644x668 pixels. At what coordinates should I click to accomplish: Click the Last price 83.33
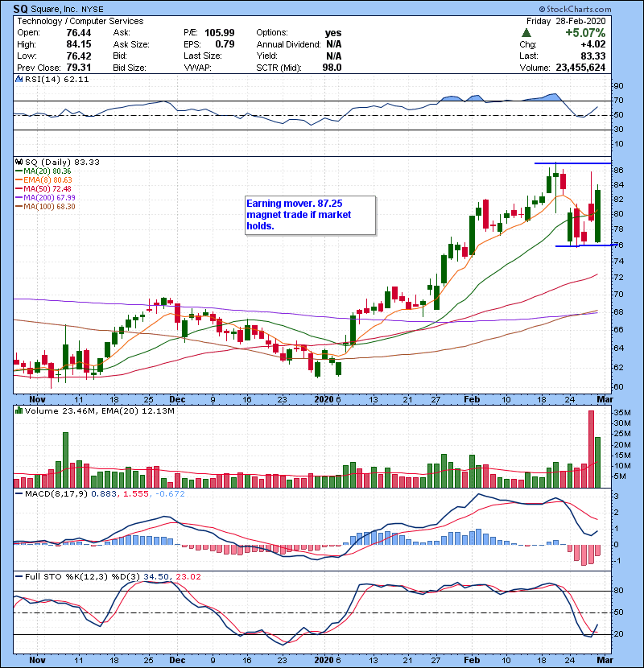pyautogui.click(x=592, y=56)
